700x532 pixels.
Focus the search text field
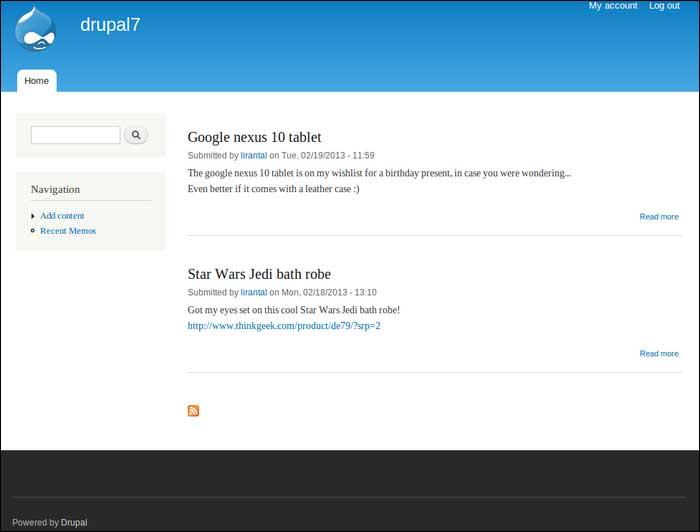point(75,135)
